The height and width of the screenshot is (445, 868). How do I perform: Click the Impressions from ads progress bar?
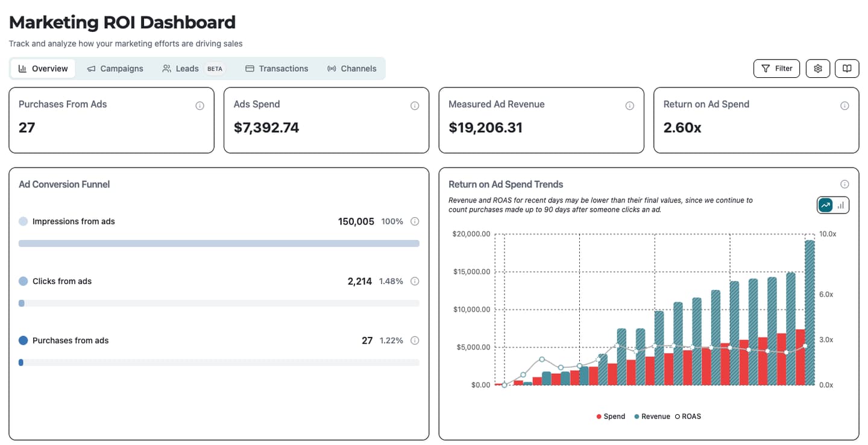click(x=219, y=244)
